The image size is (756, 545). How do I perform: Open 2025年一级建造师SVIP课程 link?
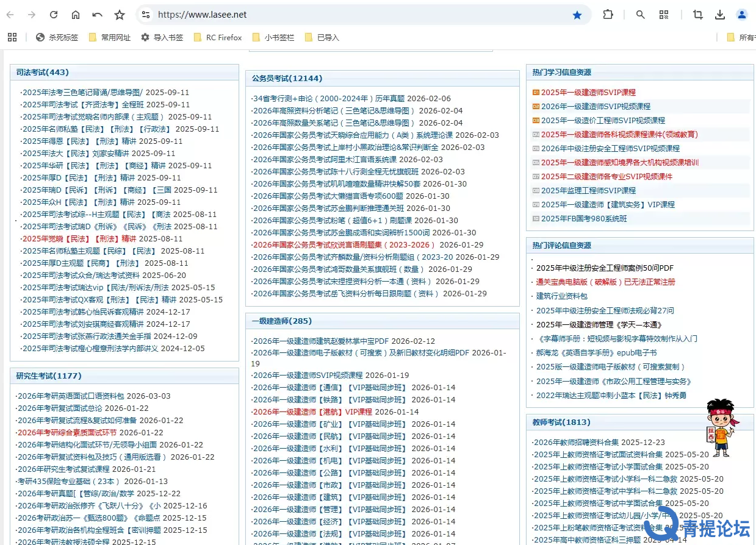pos(588,93)
